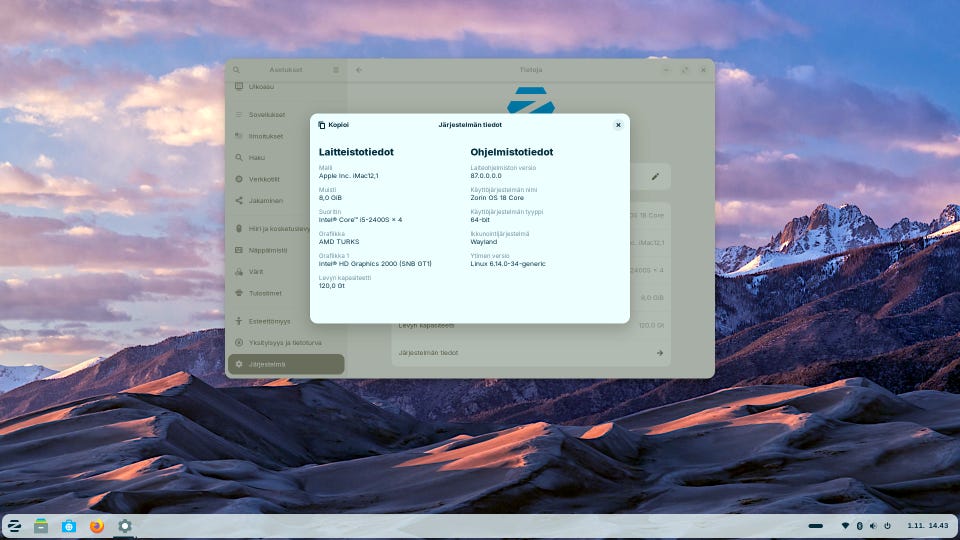Open Ulkoasu settings in sidebar

click(286, 87)
